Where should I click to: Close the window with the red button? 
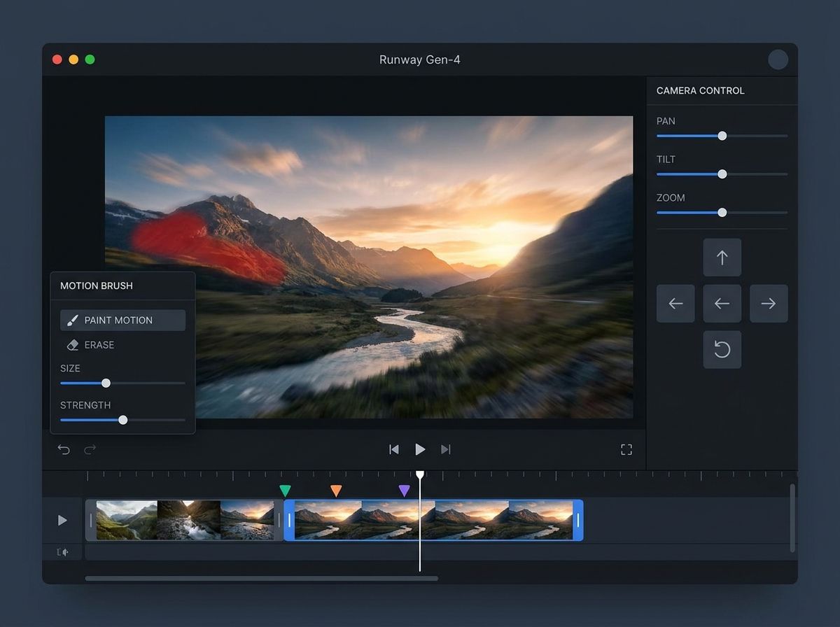[57, 59]
